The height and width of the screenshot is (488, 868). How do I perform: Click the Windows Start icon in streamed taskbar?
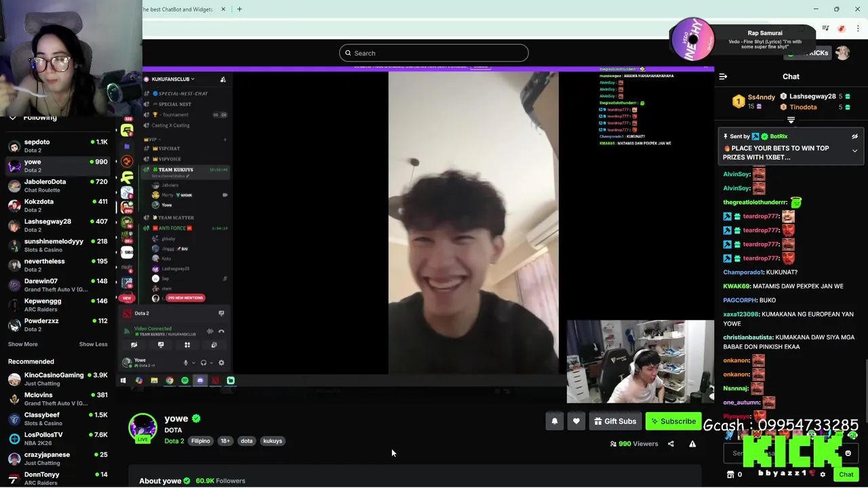123,381
